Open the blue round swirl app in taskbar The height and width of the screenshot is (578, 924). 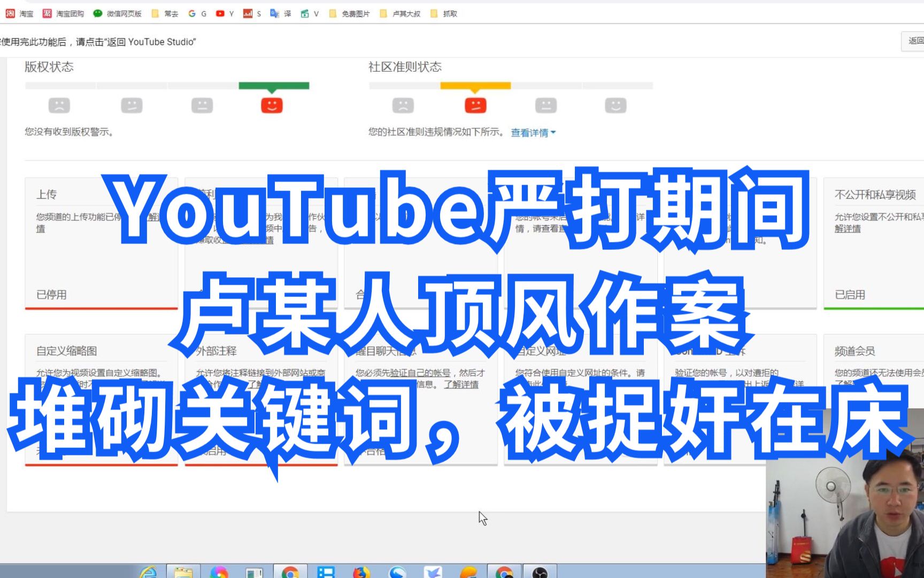click(397, 572)
